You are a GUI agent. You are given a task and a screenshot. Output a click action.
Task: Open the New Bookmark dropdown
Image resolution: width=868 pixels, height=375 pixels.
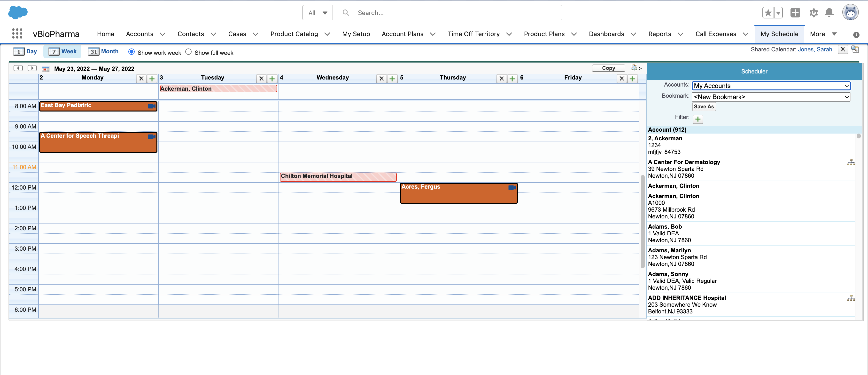(771, 97)
